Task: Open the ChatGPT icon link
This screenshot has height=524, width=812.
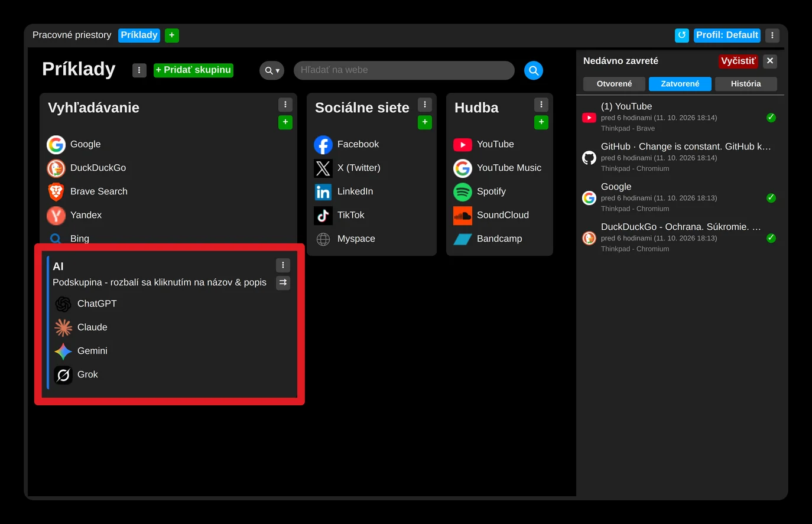Action: (x=63, y=304)
